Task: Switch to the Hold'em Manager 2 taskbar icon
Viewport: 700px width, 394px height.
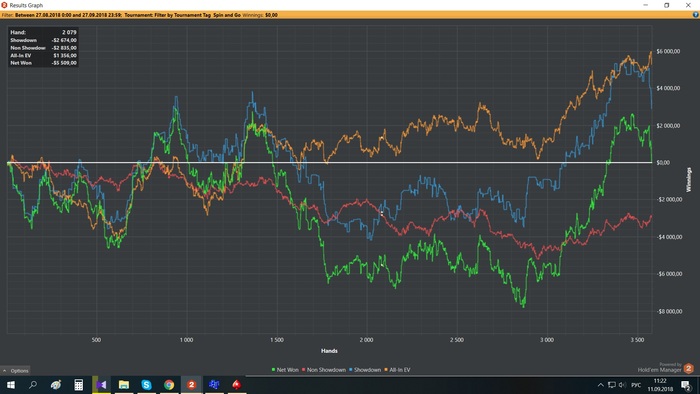Action: pos(191,385)
